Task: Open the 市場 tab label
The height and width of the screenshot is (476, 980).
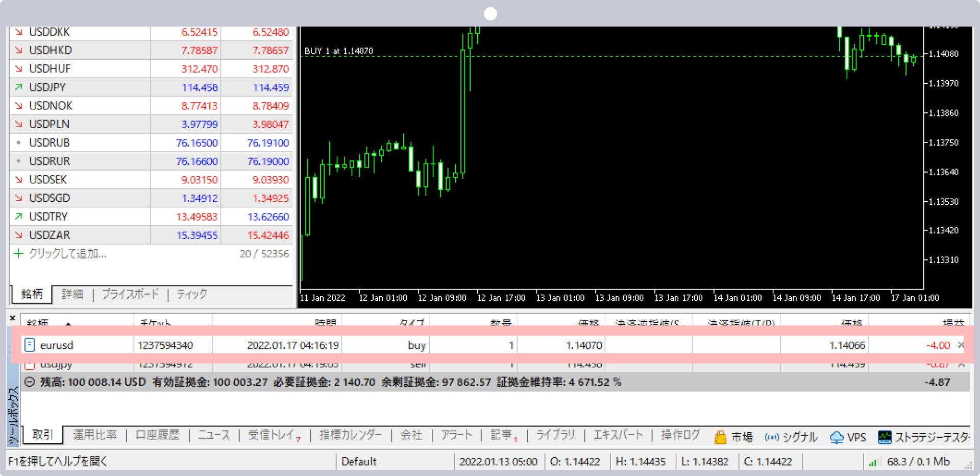Action: click(x=742, y=437)
